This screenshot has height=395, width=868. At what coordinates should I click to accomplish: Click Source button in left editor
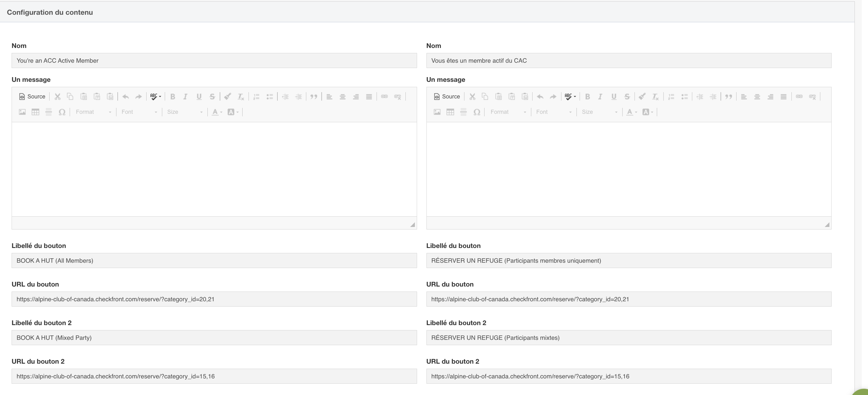point(32,97)
